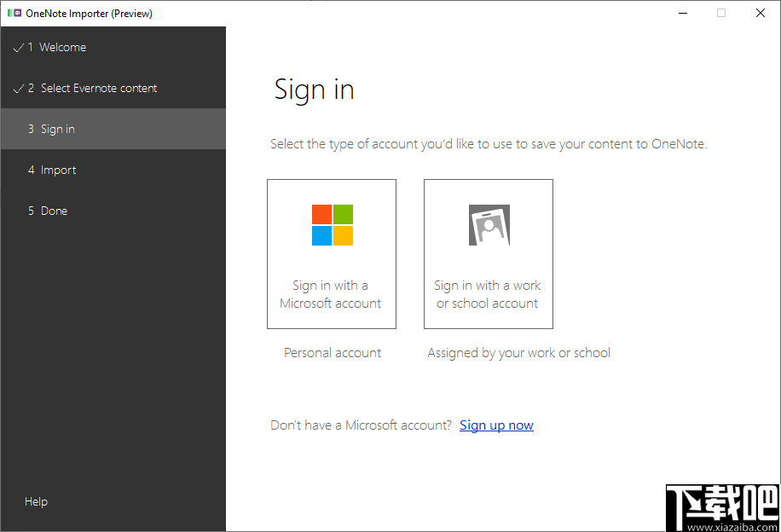Viewport: 781px width, 532px height.
Task: Click the Personal account caption text
Action: pyautogui.click(x=333, y=352)
